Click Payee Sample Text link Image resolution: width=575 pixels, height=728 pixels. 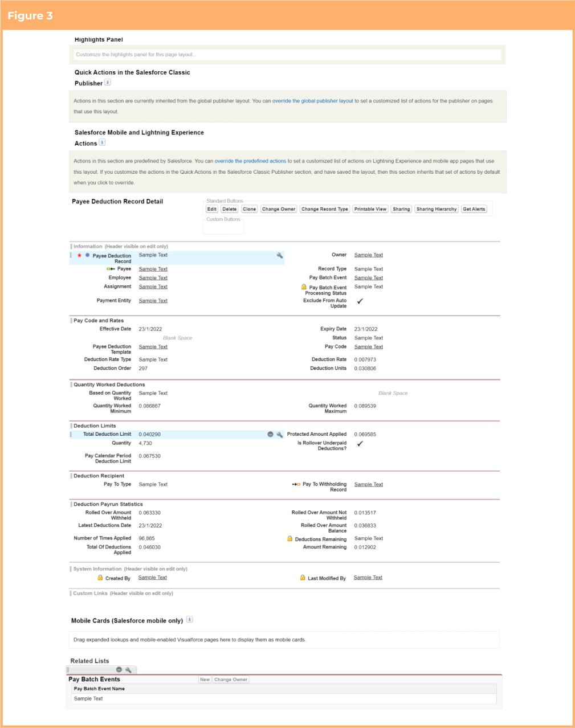pyautogui.click(x=153, y=269)
